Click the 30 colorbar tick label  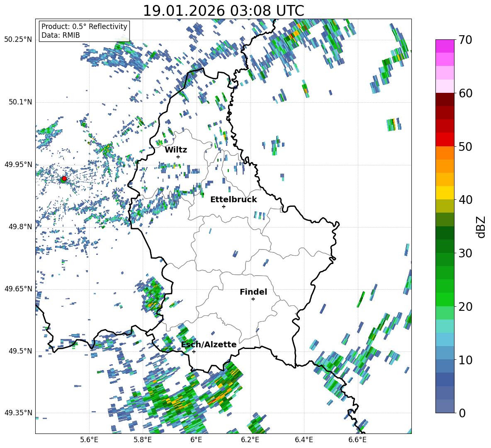point(465,253)
